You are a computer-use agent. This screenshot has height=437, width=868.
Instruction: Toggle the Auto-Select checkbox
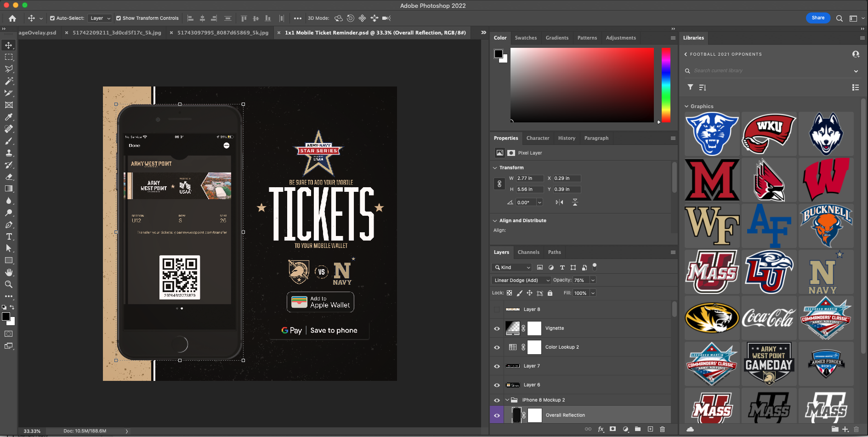pyautogui.click(x=52, y=18)
